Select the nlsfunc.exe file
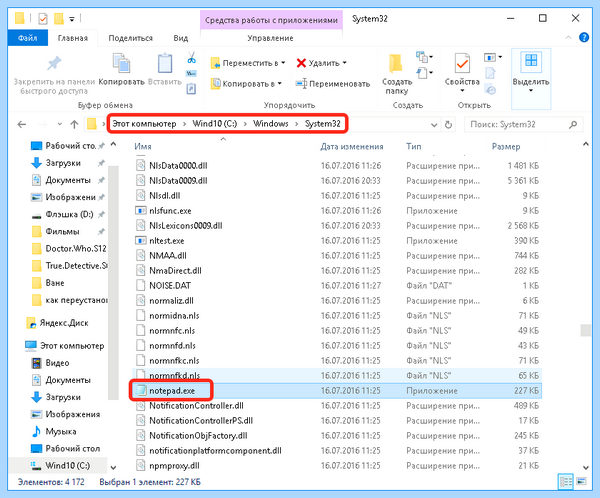The width and height of the screenshot is (600, 498). 337,211
